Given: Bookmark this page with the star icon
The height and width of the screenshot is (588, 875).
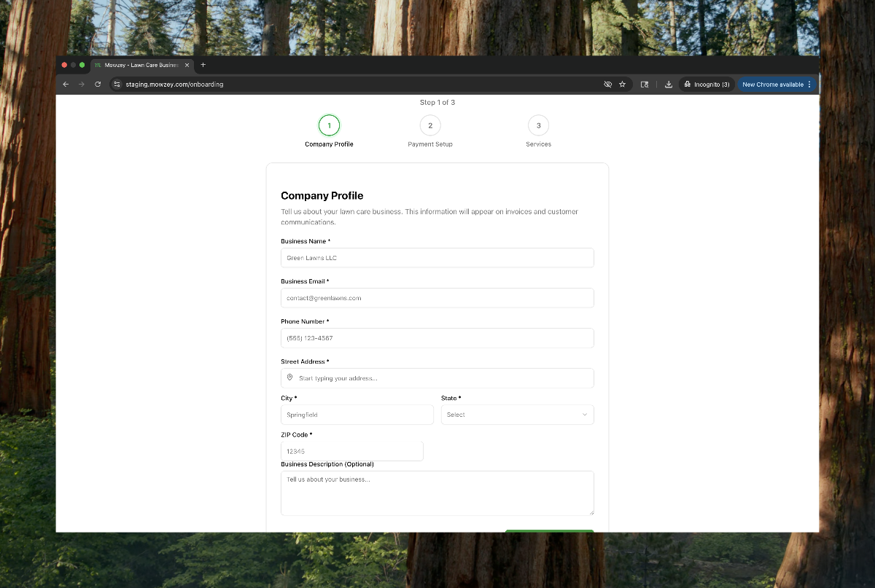Looking at the screenshot, I should click(622, 85).
